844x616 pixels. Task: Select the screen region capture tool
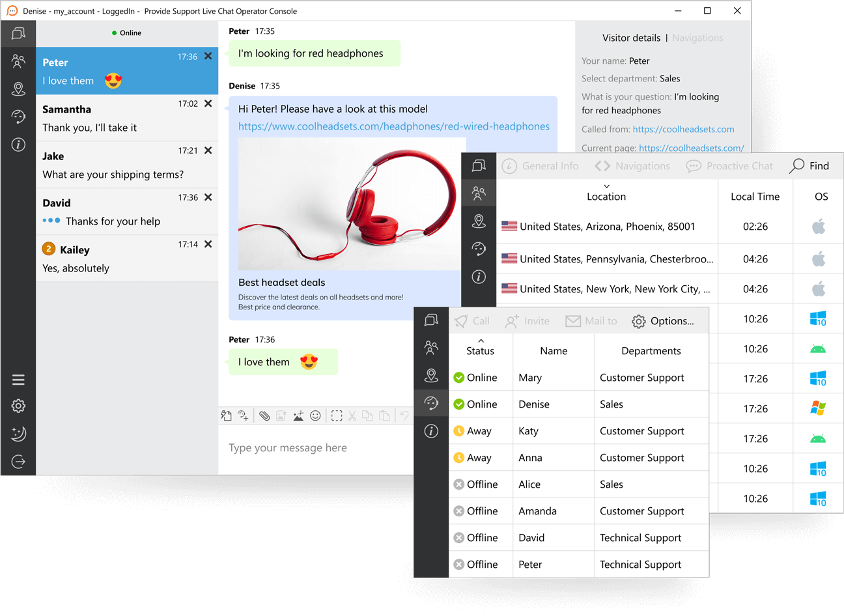coord(337,415)
